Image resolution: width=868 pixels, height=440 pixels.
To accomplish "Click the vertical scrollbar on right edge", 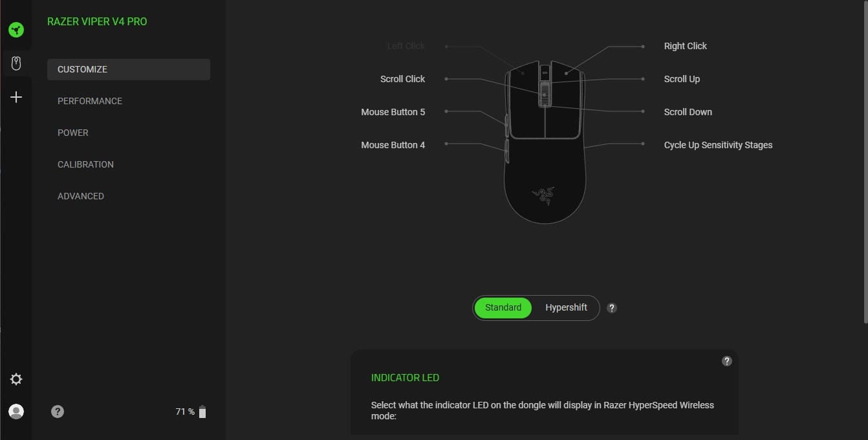I will (865, 162).
